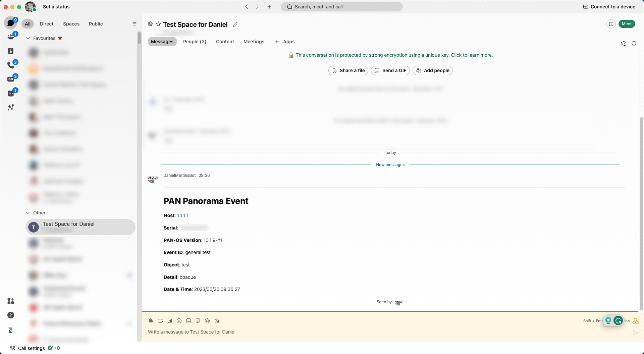Screen dimensions: 644x354
Task: Open the space settings gear icon
Action: (150, 24)
